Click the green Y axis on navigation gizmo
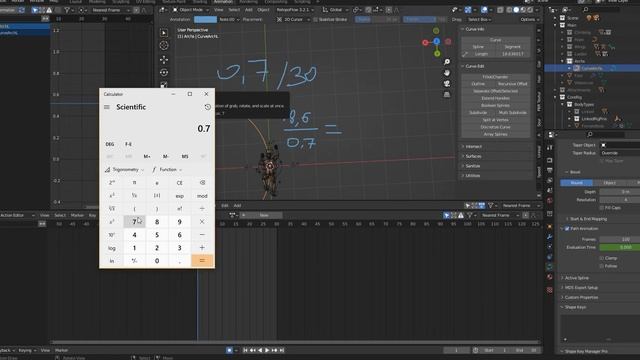The height and width of the screenshot is (360, 640). tap(437, 53)
